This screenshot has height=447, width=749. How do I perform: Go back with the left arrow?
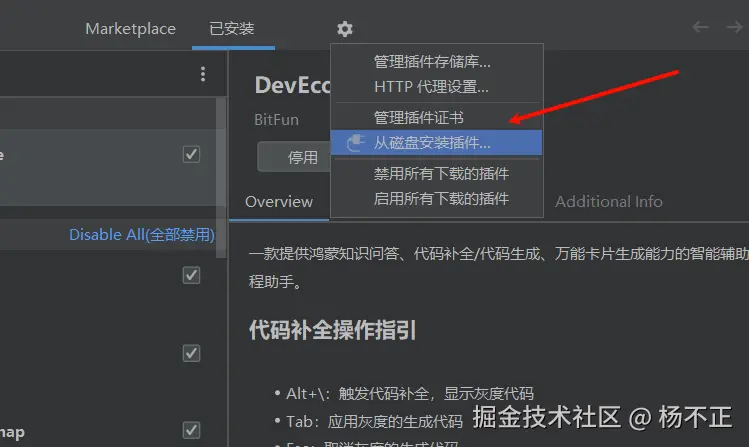701,27
